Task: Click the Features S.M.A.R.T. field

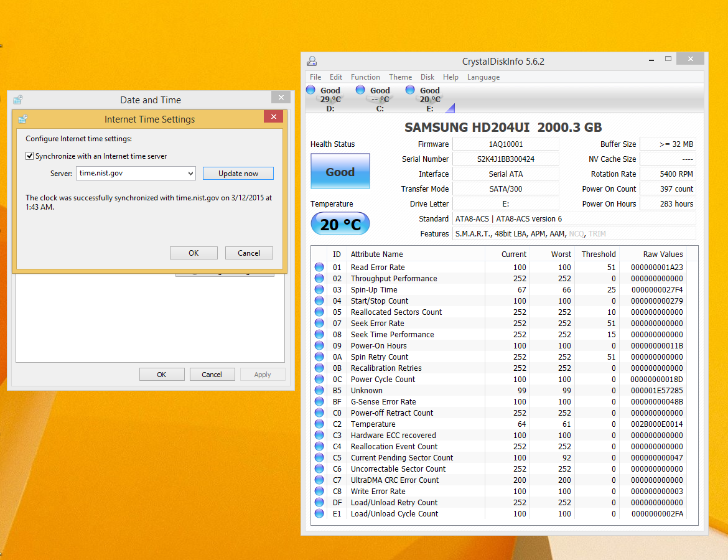Action: click(x=574, y=233)
